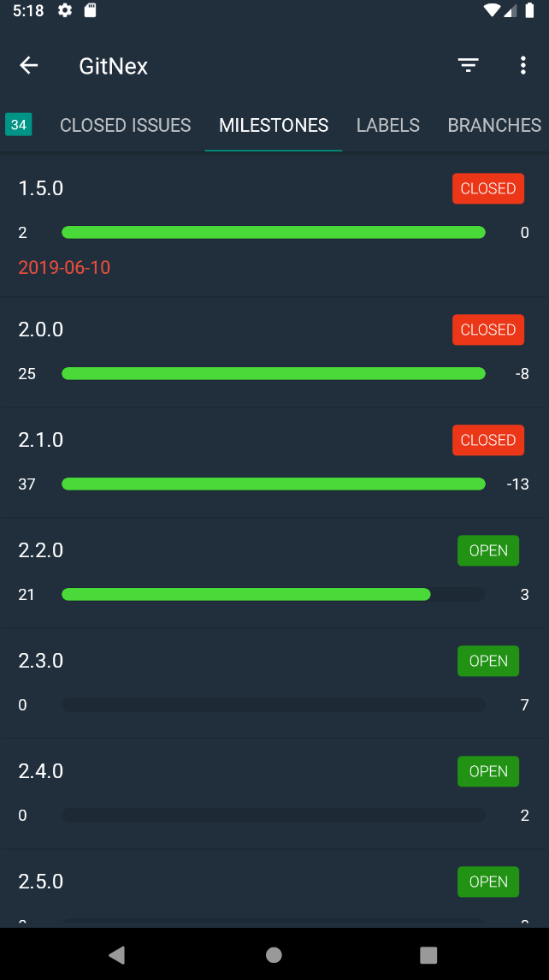Open the 2.3.0 milestone title
Viewport: 549px width, 980px height.
(x=41, y=661)
